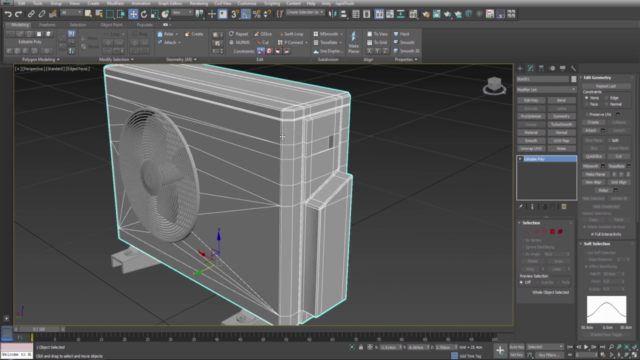Screen dimensions: 640x360
Task: Click the Redo arrow icon
Action: pyautogui.click(x=18, y=14)
